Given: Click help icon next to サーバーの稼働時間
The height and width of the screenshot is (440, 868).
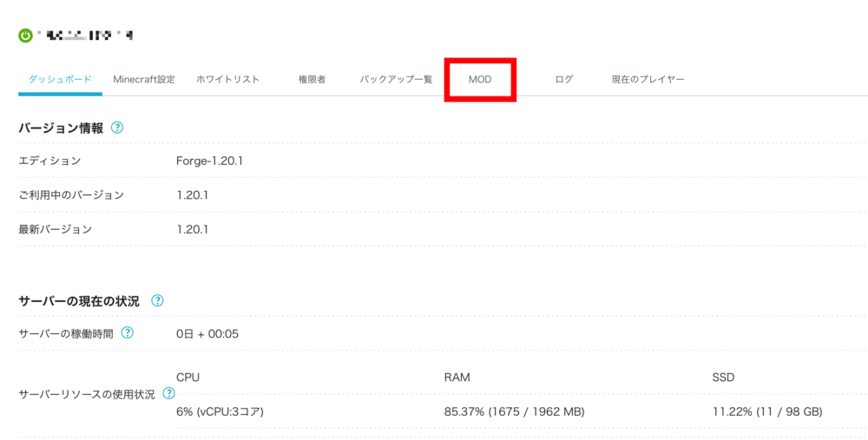Looking at the screenshot, I should point(128,332).
